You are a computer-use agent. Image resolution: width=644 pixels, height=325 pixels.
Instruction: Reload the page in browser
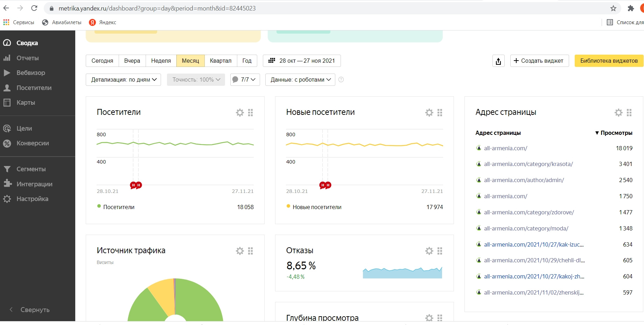(x=34, y=8)
